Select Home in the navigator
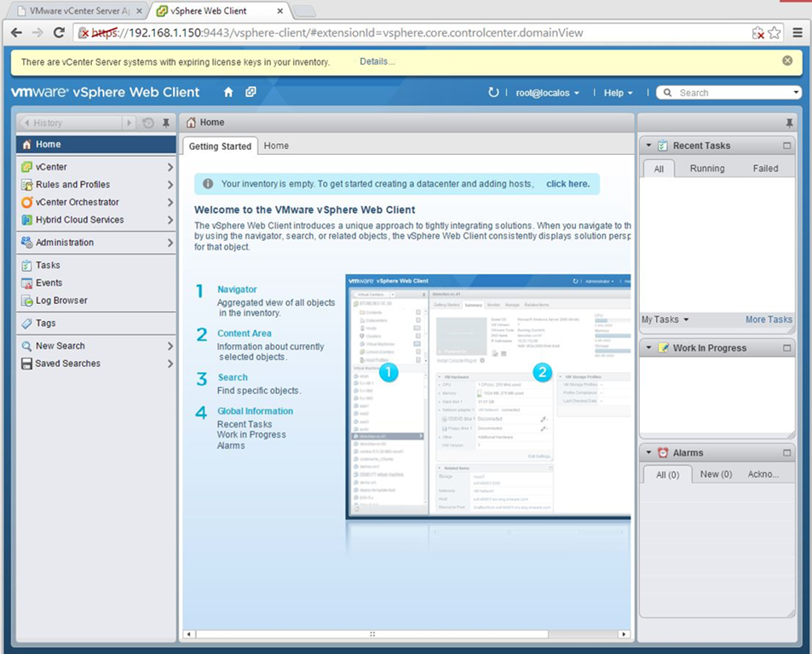 [x=95, y=145]
